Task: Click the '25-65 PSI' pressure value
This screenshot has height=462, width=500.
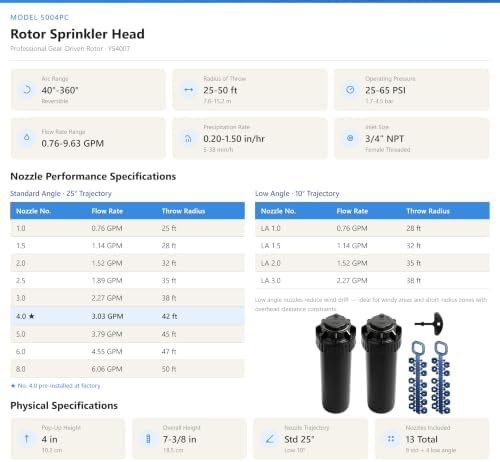Action: coord(385,90)
